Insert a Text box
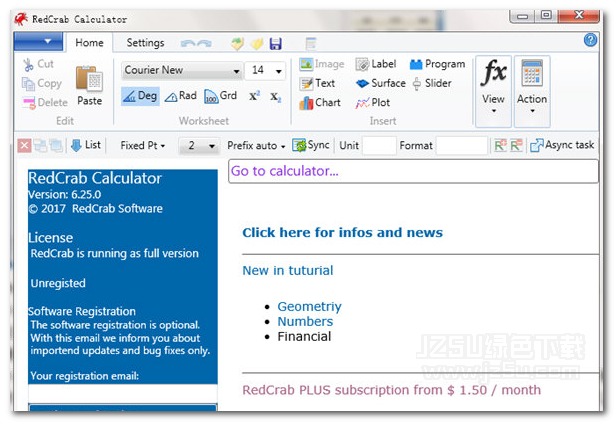The width and height of the screenshot is (614, 422). [317, 83]
